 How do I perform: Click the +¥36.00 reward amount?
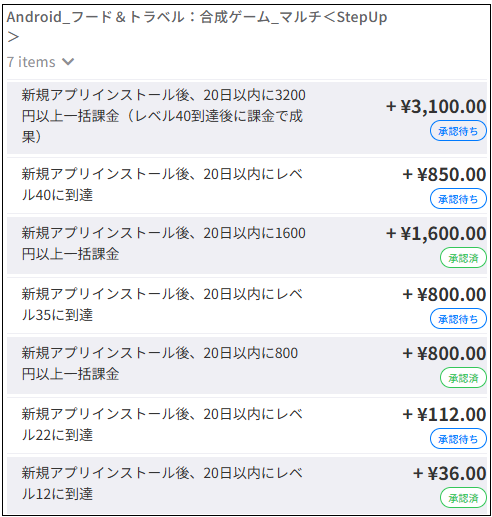point(450,474)
